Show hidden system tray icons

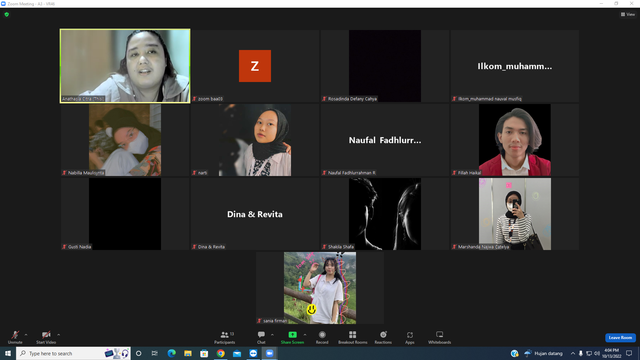[x=573, y=353]
